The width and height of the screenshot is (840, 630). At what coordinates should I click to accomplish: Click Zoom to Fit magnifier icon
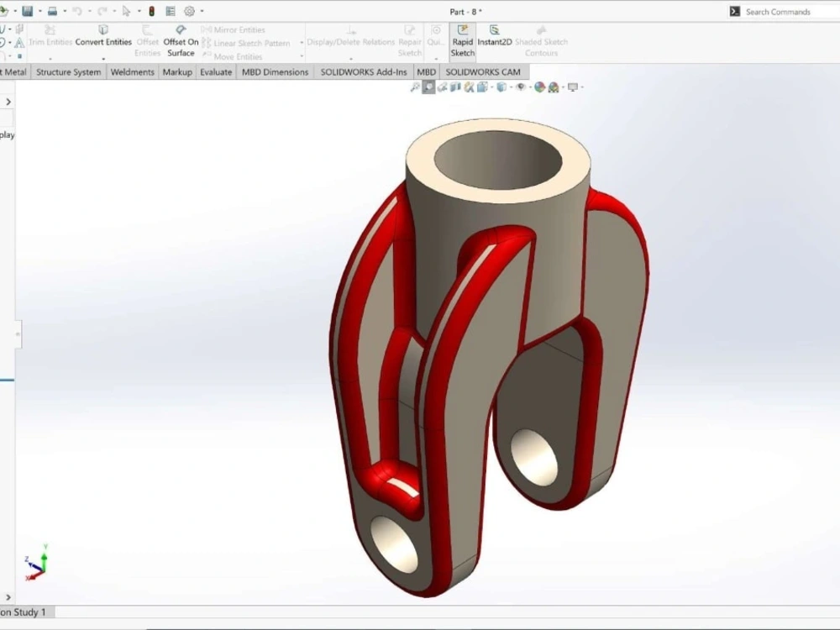click(x=415, y=87)
